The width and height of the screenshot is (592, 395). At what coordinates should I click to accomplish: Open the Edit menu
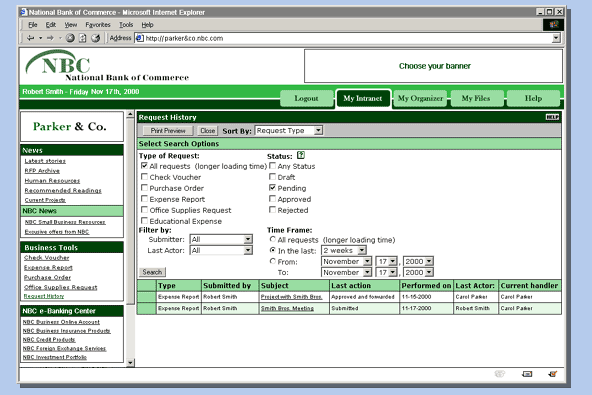(x=51, y=25)
